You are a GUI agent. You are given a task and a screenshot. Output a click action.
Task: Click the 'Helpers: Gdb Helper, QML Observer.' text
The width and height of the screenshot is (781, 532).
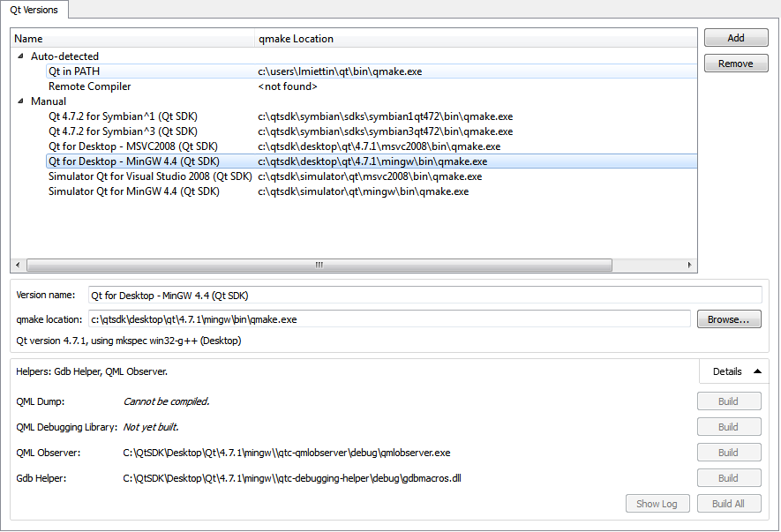92,371
